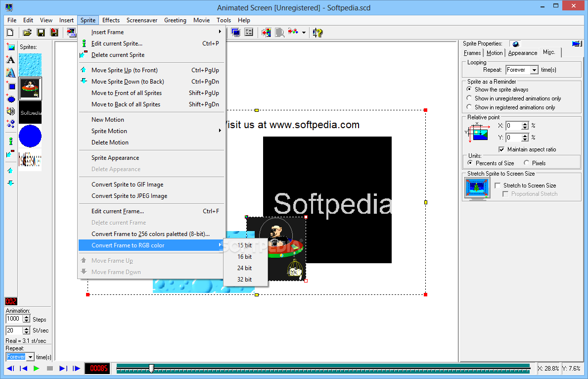
Task: Expand the Insert Frame submenu
Action: (151, 32)
